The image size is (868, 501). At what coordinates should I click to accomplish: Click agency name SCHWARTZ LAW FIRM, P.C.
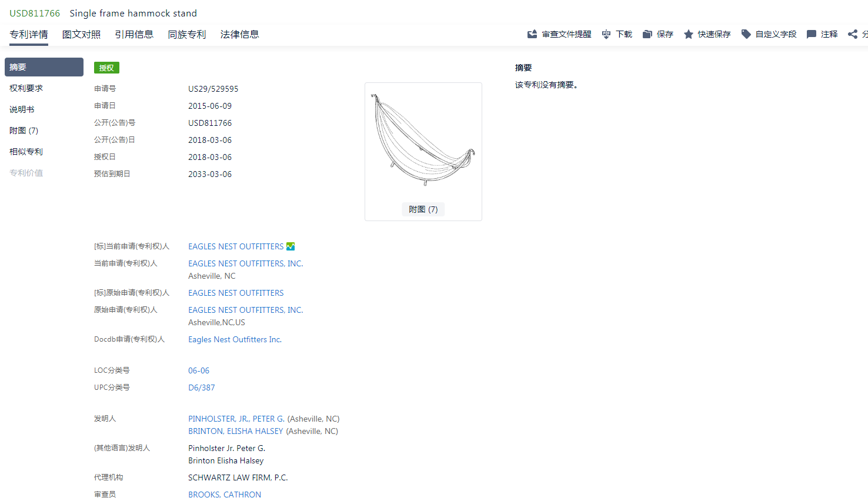coord(238,477)
